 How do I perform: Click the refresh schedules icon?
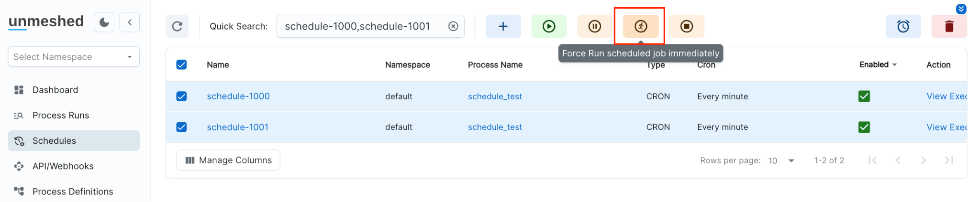[x=177, y=26]
